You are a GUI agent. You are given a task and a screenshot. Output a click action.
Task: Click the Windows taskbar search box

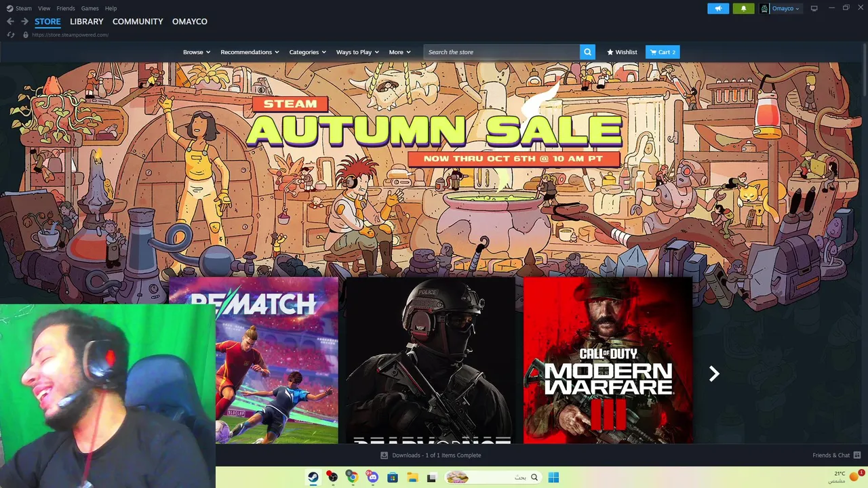(493, 477)
